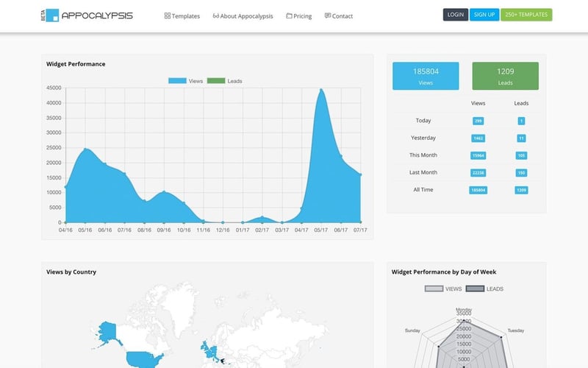Click the Today row label
Viewport: 588px width, 368px height.
pyautogui.click(x=423, y=121)
